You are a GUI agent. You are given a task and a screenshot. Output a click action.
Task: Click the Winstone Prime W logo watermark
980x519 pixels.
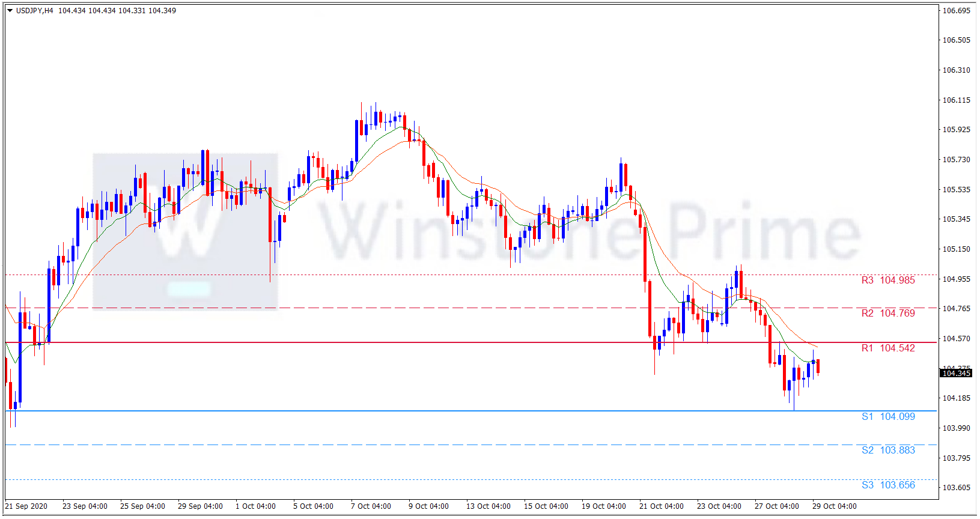click(185, 231)
